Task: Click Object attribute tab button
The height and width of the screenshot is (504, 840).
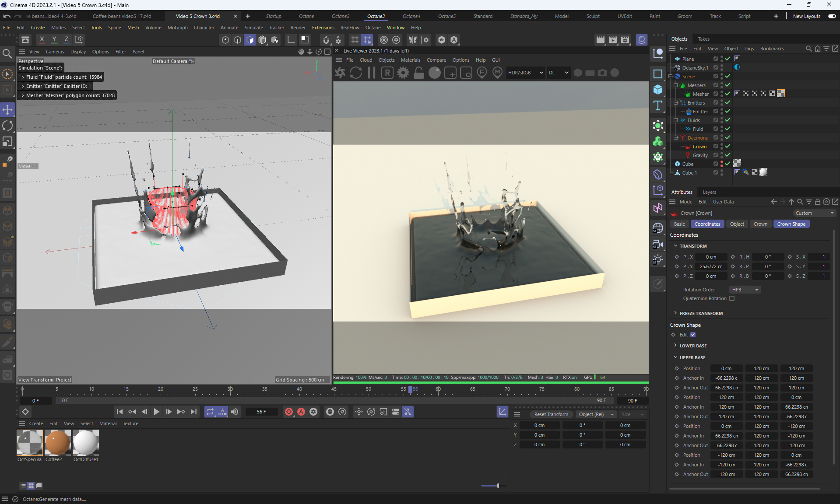Action: pyautogui.click(x=737, y=224)
